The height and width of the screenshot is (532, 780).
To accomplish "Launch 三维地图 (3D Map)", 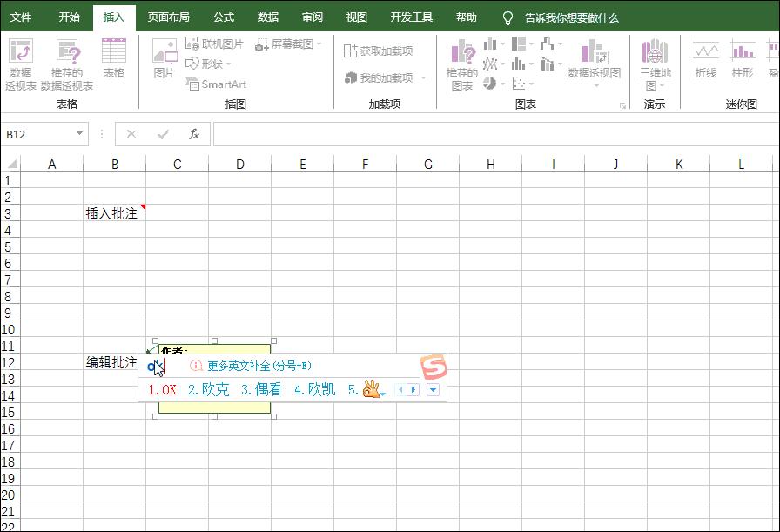I will coord(653,61).
